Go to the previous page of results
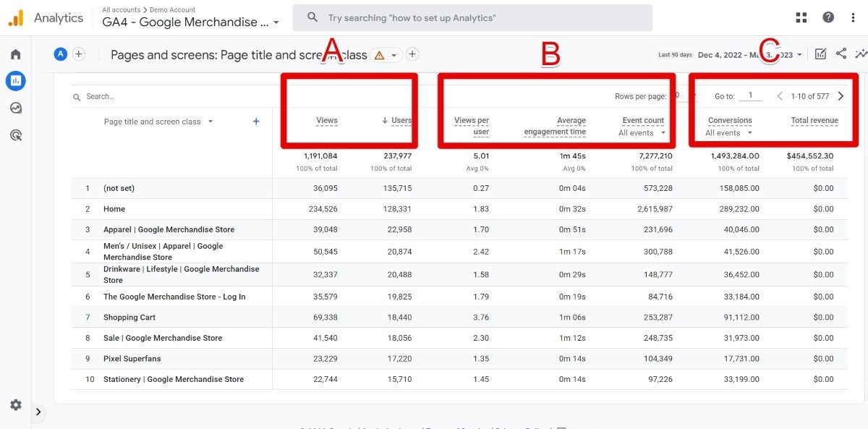This screenshot has height=429, width=868. point(780,95)
